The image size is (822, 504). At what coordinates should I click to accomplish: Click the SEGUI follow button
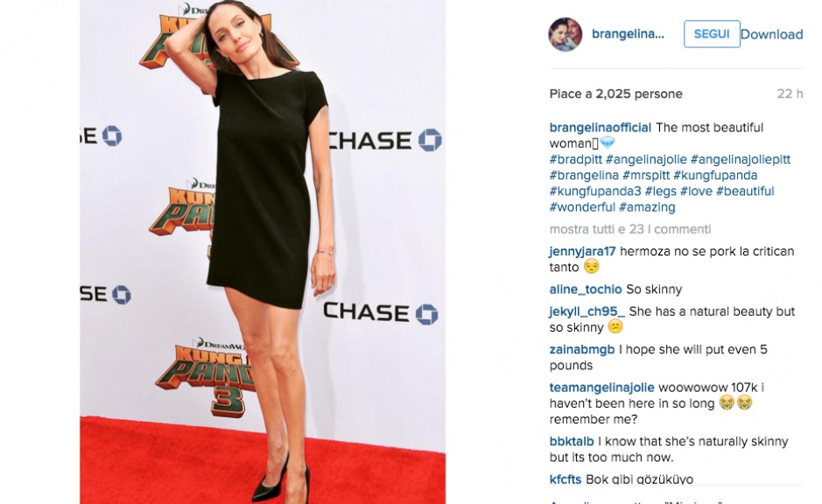click(712, 34)
